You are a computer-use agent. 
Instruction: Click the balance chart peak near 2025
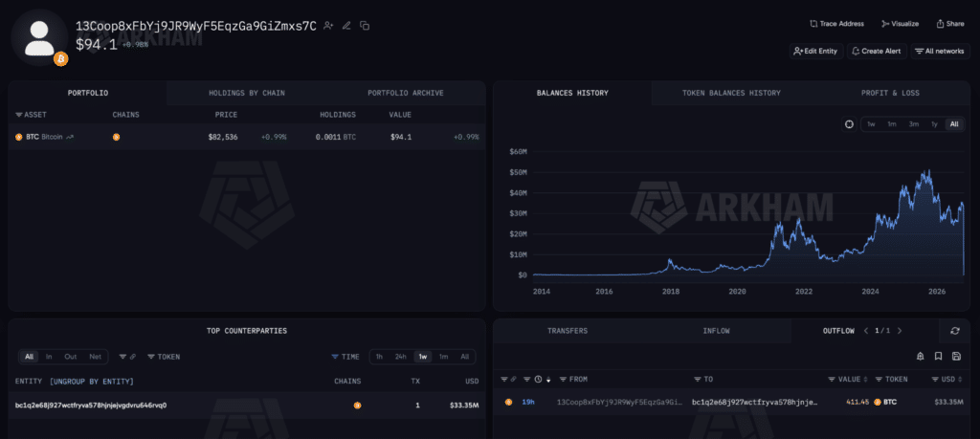[x=929, y=171]
